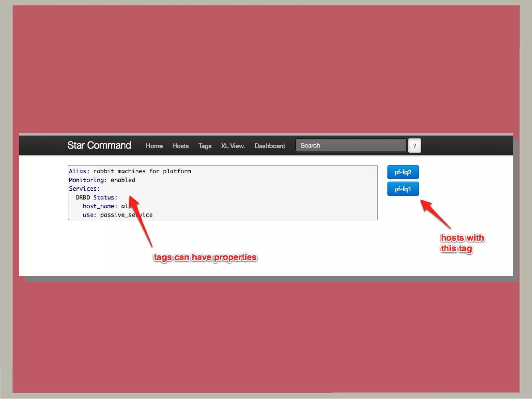This screenshot has width=532, height=399.
Task: Open host pf-fq1
Action: [403, 189]
